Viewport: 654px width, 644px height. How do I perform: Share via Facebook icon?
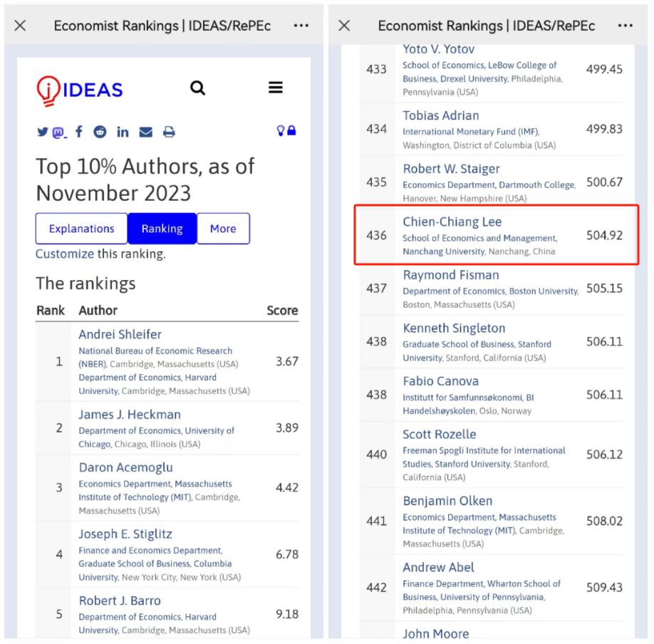[79, 132]
